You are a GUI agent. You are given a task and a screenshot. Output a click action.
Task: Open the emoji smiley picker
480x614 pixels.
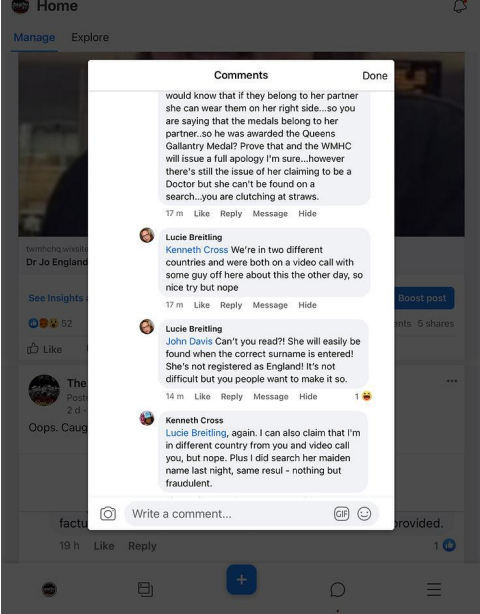click(364, 514)
